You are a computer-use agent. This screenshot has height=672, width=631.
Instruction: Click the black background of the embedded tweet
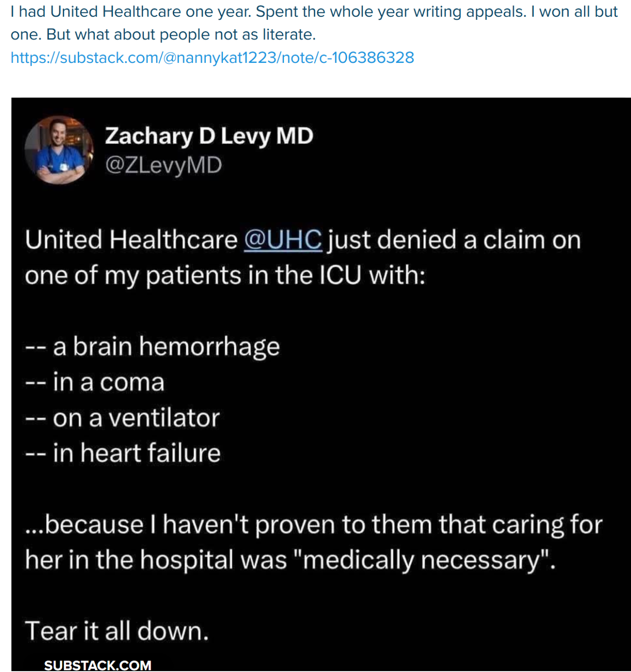[452, 384]
